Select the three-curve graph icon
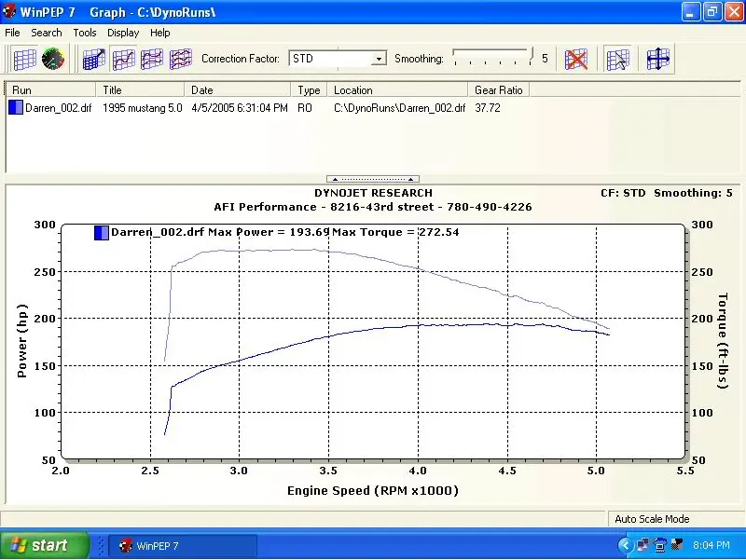 181,60
